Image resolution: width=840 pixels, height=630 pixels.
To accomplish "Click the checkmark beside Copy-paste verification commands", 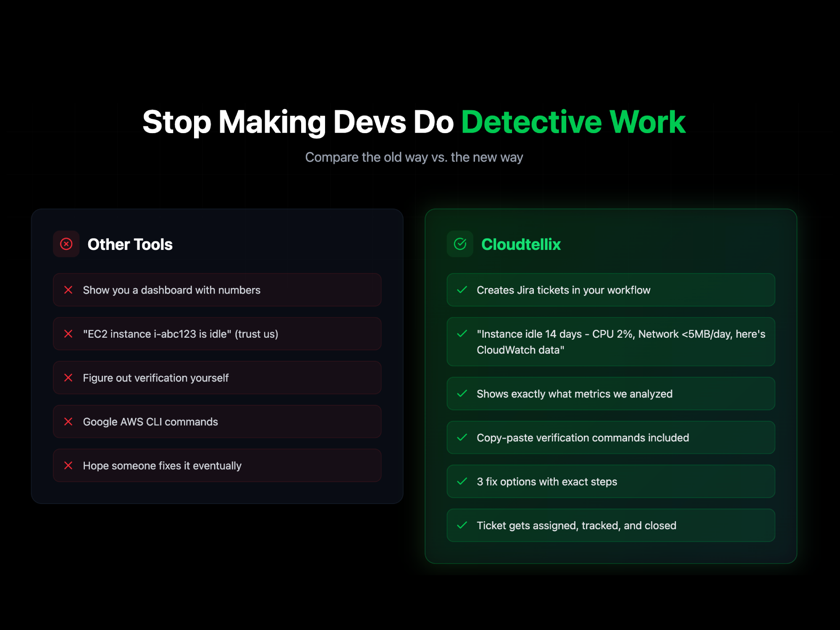I will [x=462, y=438].
